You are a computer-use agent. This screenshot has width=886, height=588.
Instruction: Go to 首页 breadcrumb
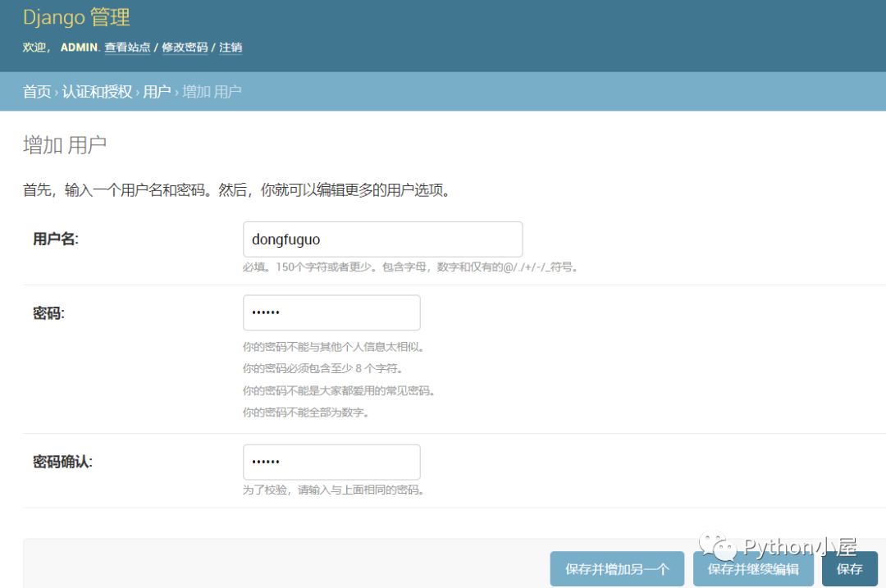(37, 92)
